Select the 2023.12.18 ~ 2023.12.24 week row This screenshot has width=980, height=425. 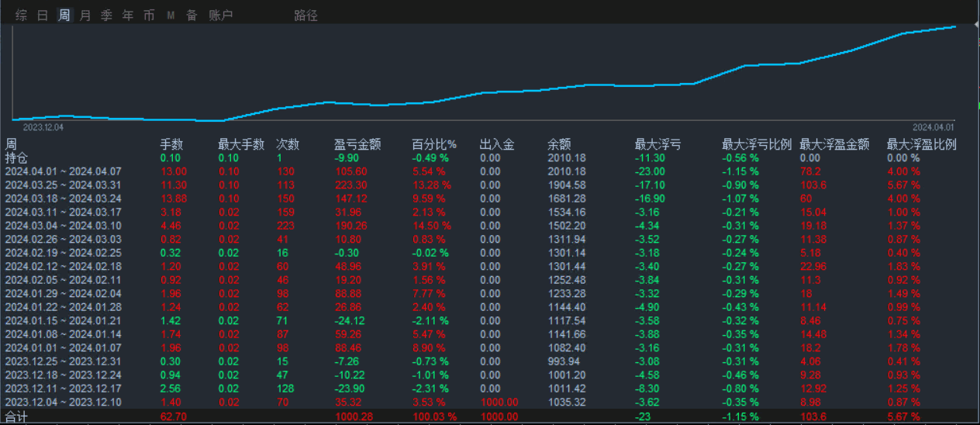pos(490,375)
